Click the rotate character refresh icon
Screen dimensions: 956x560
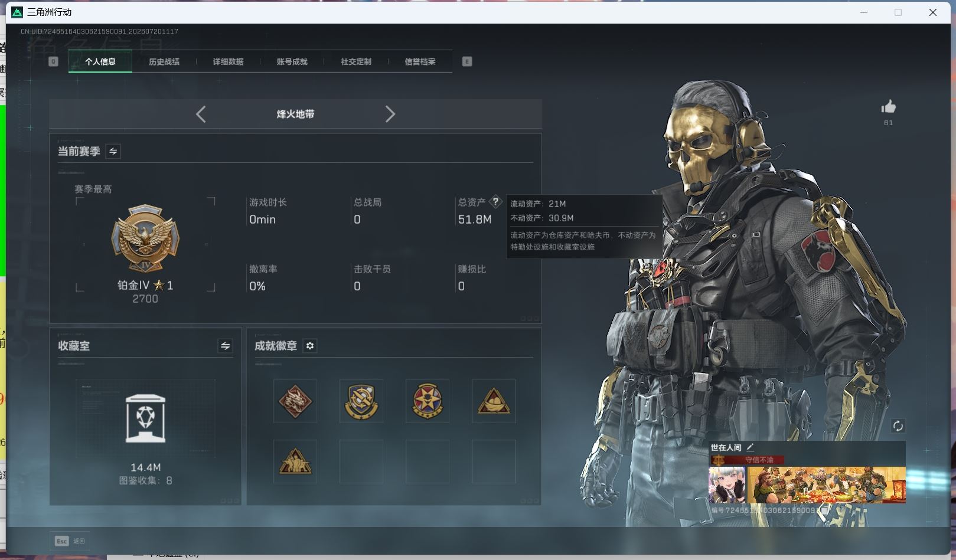pos(898,426)
